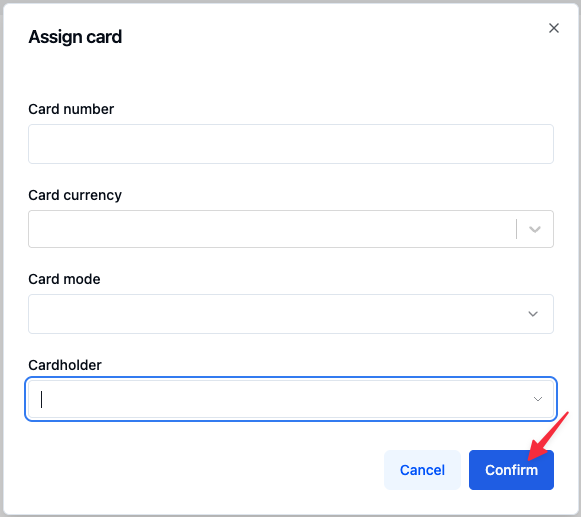Click the Assign card dialog title
The height and width of the screenshot is (517, 581).
click(75, 37)
